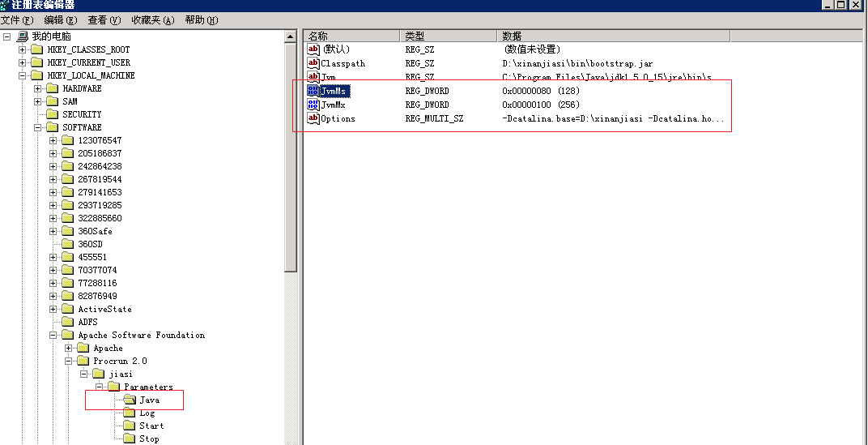Collapse the 我的电脑 root node

[7, 36]
